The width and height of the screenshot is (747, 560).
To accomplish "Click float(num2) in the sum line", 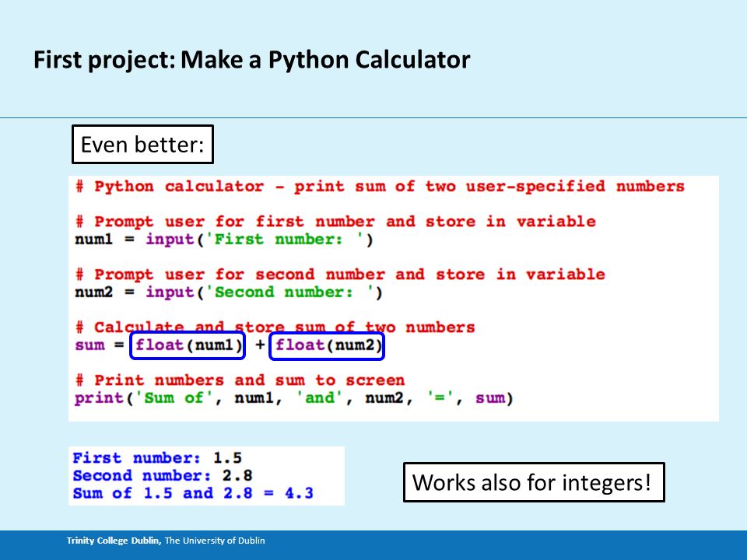I will point(327,345).
